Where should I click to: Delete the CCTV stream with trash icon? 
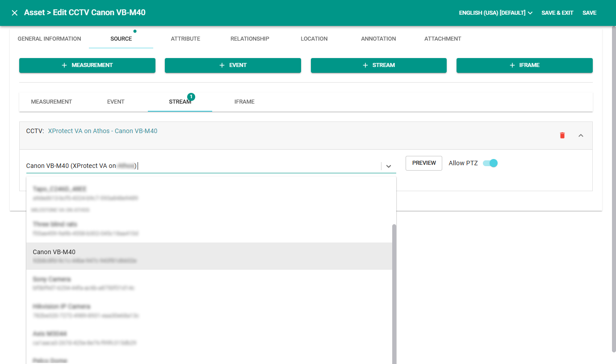coord(562,135)
